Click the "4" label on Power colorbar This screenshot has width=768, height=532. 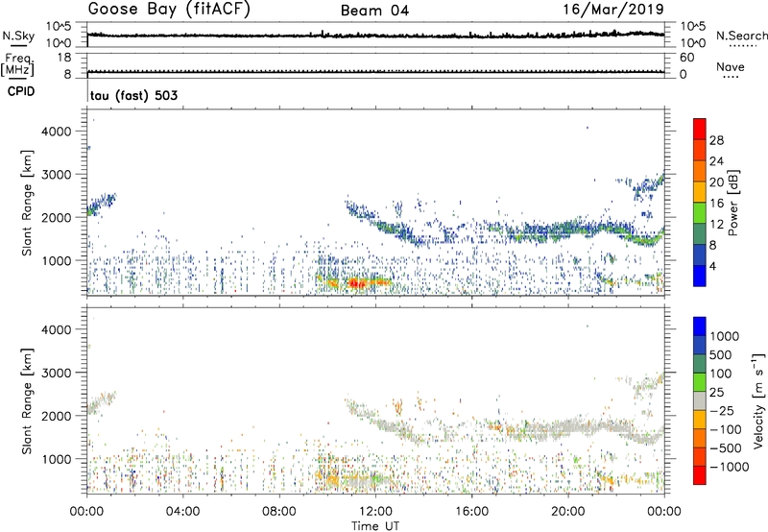pyautogui.click(x=712, y=267)
